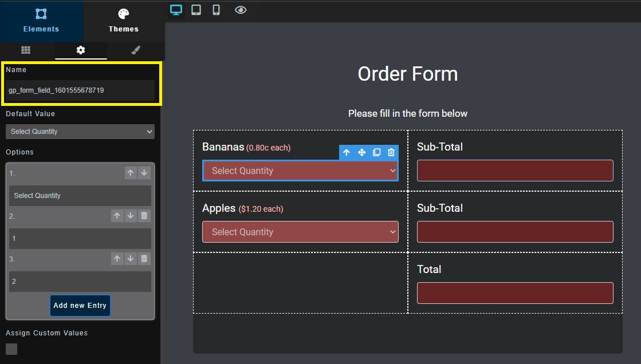Switch to the Themes tab
This screenshot has width=641, height=364.
point(124,21)
